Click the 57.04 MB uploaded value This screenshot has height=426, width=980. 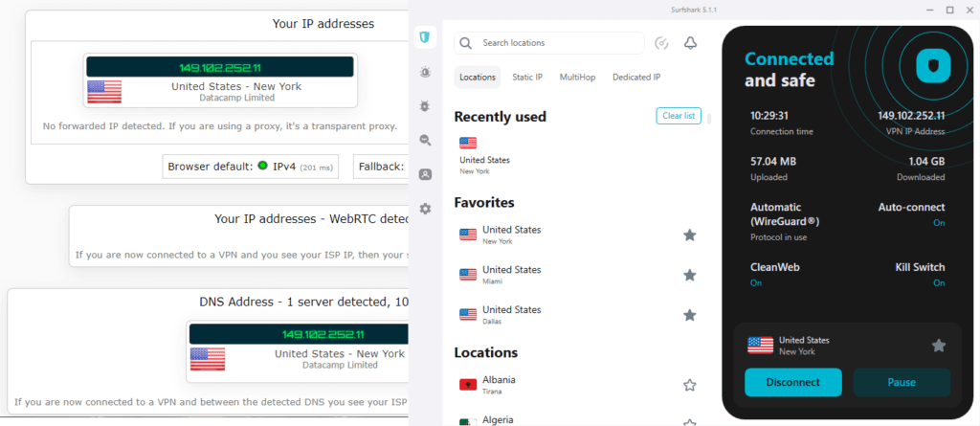point(773,162)
